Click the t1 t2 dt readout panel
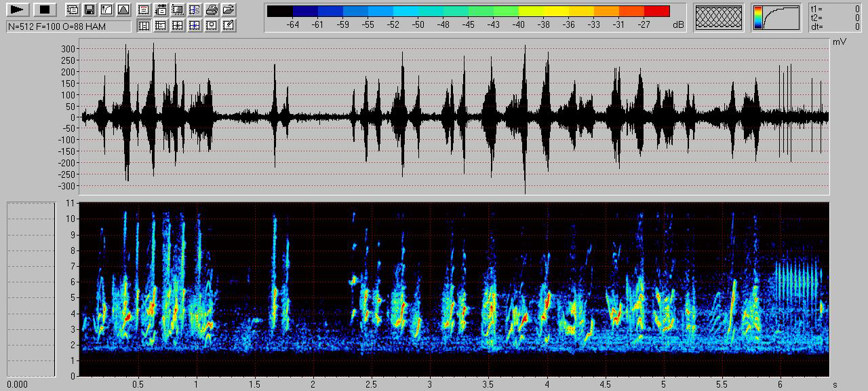The width and height of the screenshot is (868, 391). 835,17
